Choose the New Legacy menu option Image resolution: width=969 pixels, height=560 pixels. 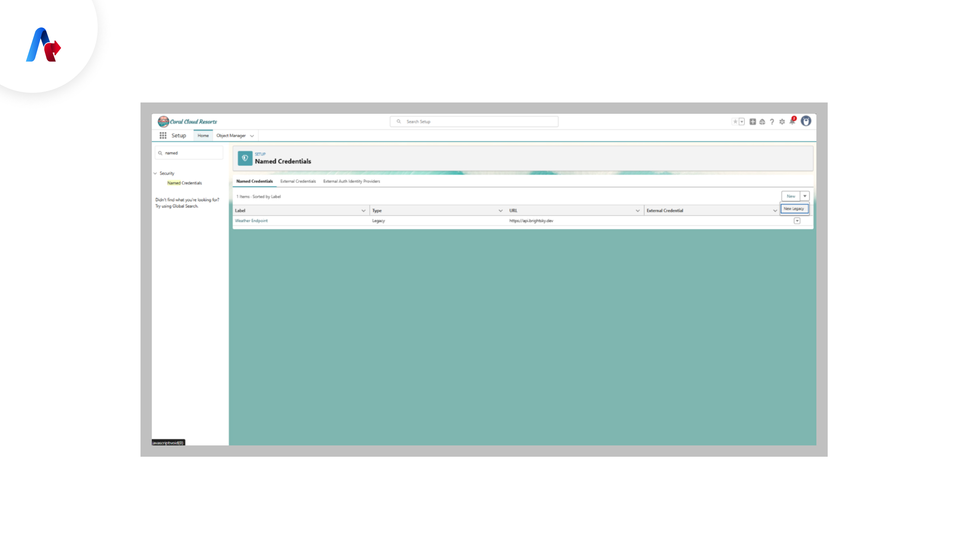[794, 209]
